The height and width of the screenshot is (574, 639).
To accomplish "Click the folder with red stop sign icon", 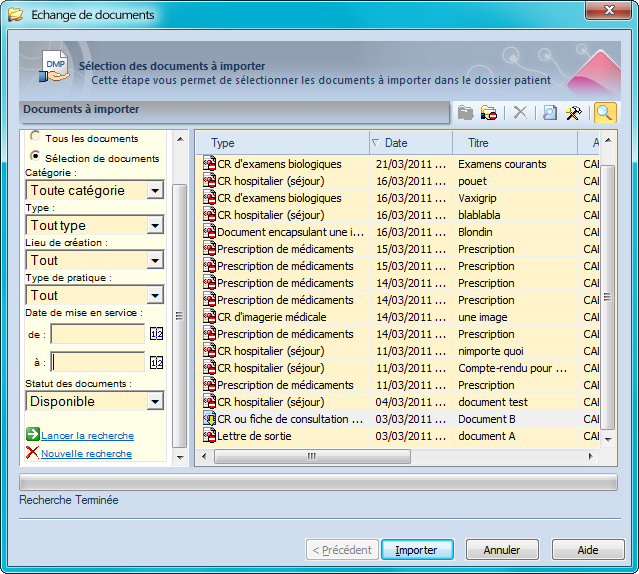I will click(489, 113).
